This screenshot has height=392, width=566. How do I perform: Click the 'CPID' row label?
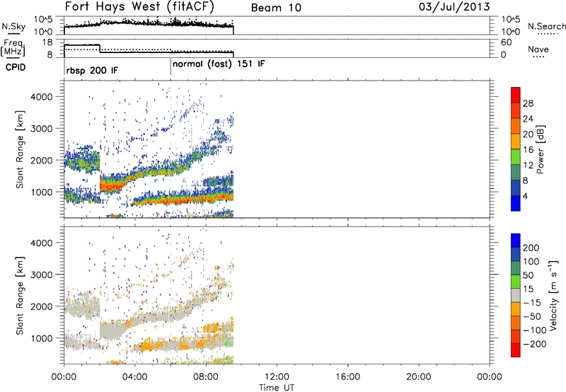pos(16,67)
